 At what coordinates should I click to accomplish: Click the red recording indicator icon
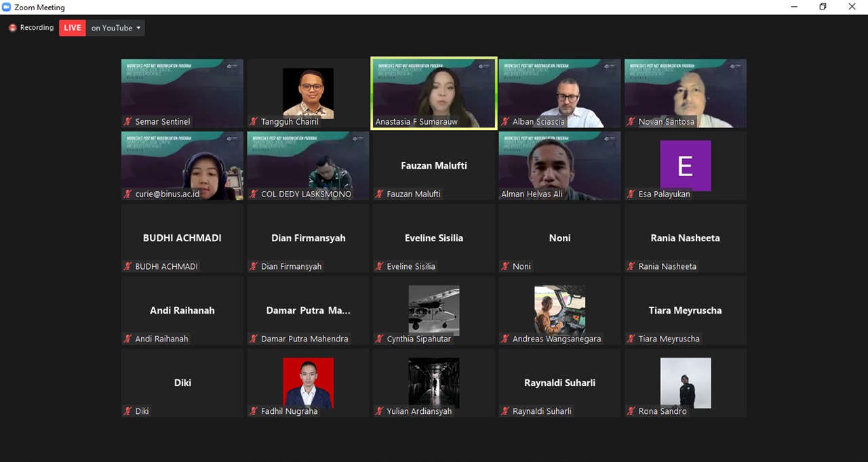pos(12,28)
